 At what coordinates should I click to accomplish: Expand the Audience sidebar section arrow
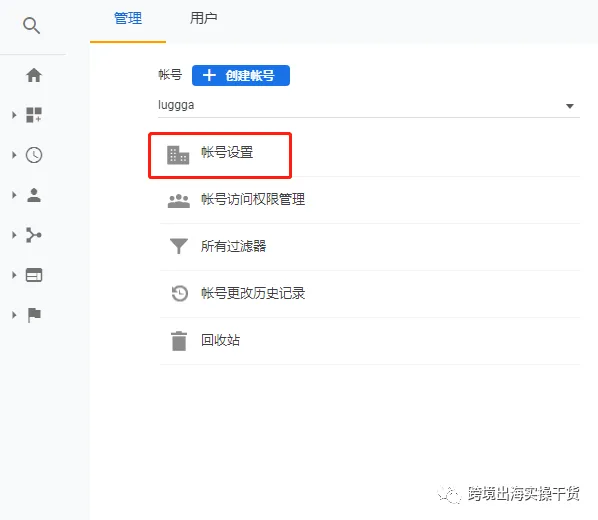point(14,195)
